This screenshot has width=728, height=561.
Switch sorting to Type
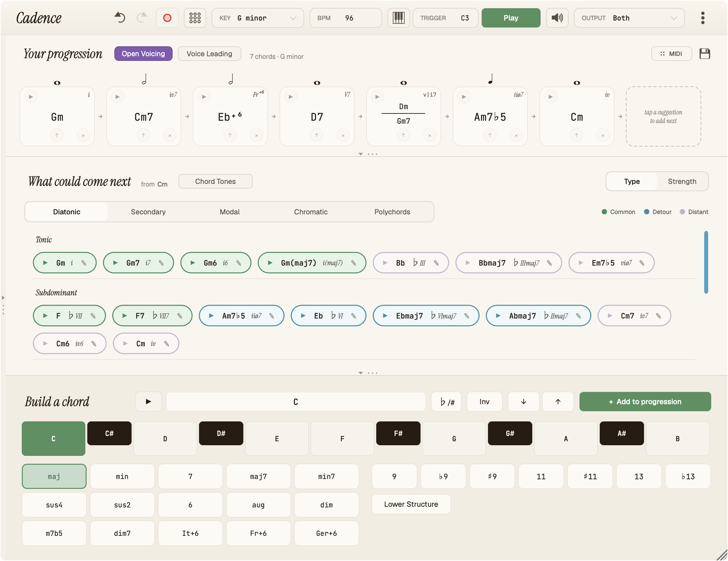click(632, 182)
